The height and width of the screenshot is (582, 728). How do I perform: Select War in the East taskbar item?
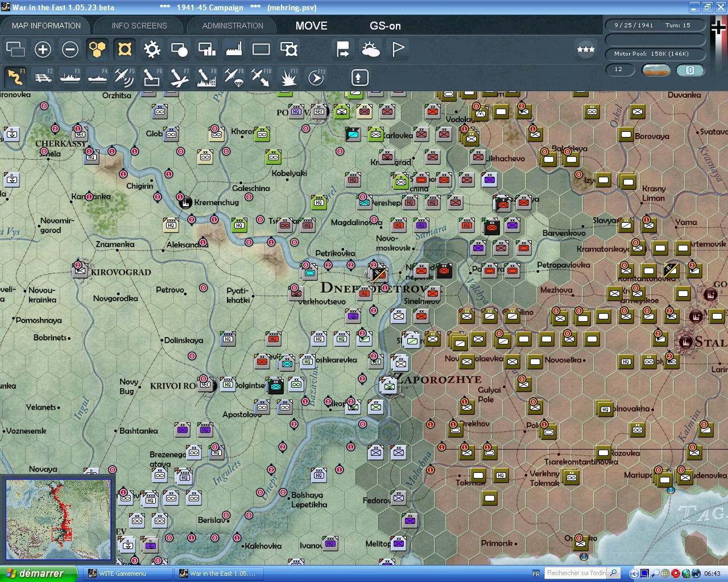(x=219, y=573)
